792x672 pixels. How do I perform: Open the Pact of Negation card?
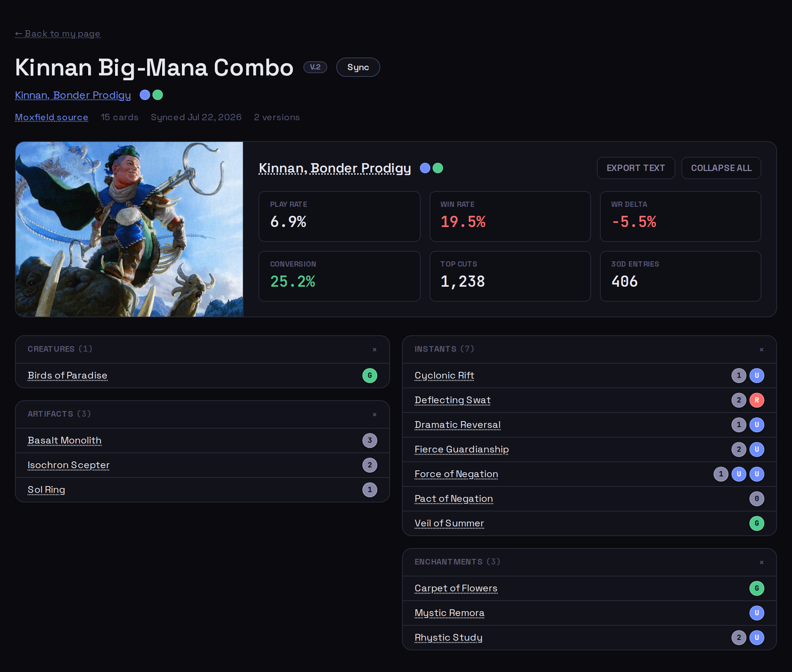[x=454, y=499]
